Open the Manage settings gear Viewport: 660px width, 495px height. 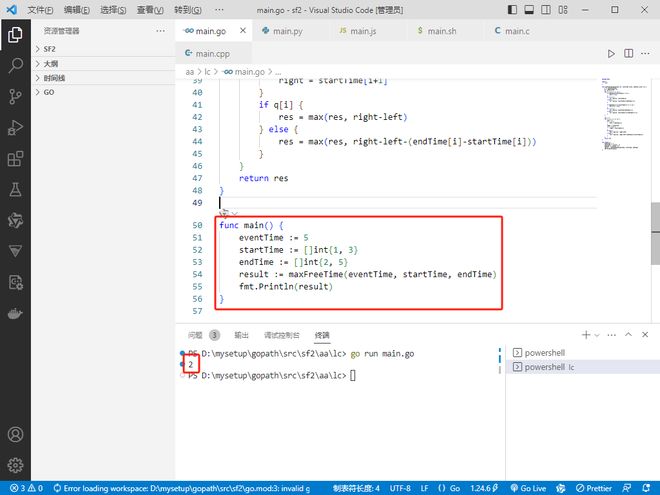pos(15,465)
